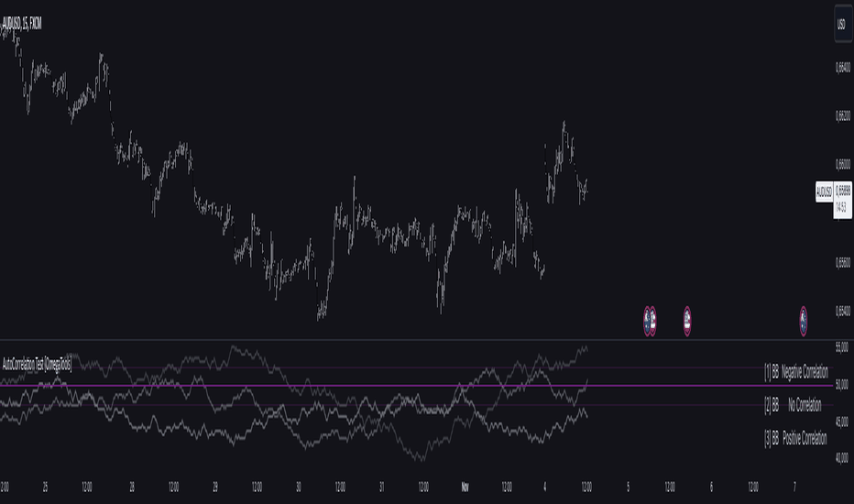
Task: Click the 40,000 indicator scale label
Action: 841,457
